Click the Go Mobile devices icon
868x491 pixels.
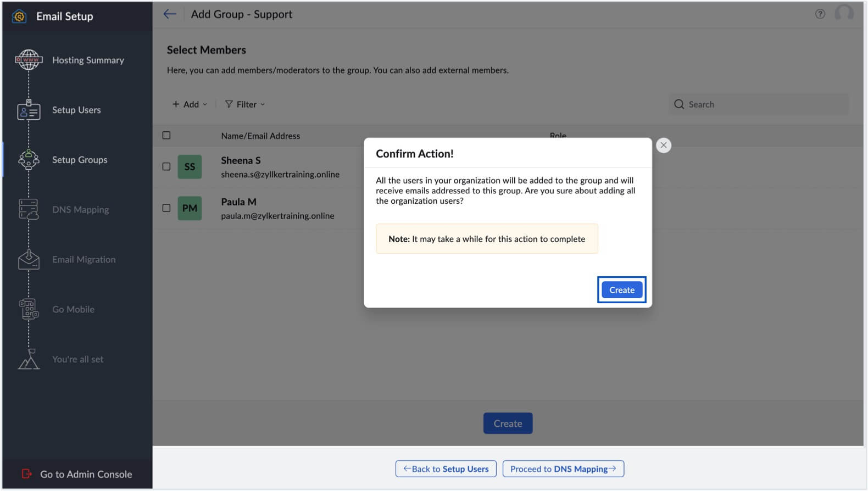point(29,309)
